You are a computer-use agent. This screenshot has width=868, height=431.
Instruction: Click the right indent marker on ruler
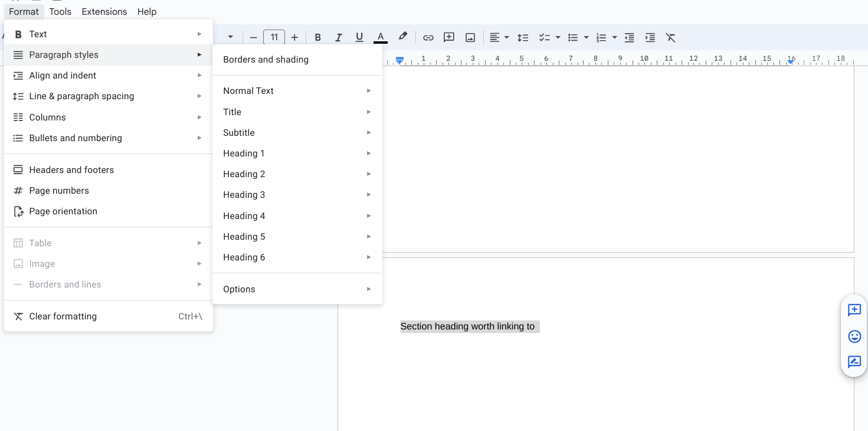(x=791, y=61)
